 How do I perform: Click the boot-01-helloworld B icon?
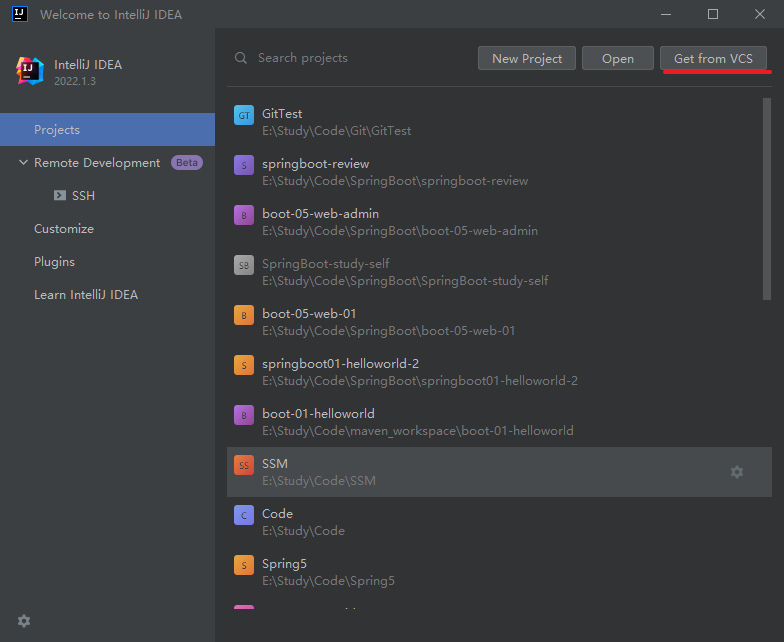pyautogui.click(x=244, y=415)
